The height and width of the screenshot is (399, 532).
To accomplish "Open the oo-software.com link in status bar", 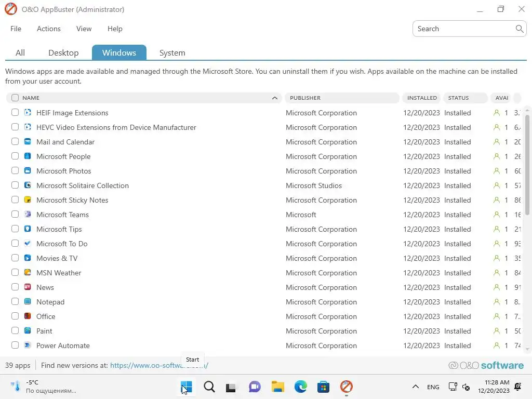I will (x=159, y=365).
